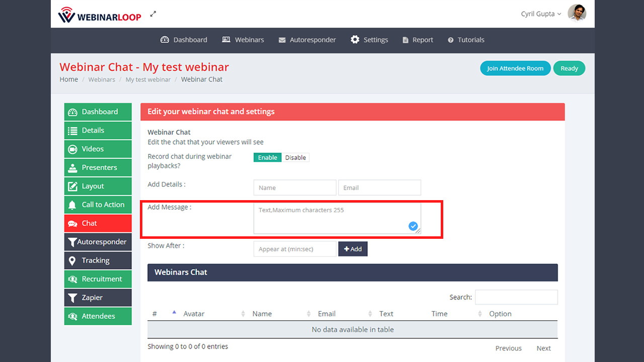Open the Webinars menu in top navigation
Image resolution: width=644 pixels, height=362 pixels.
tap(243, 40)
